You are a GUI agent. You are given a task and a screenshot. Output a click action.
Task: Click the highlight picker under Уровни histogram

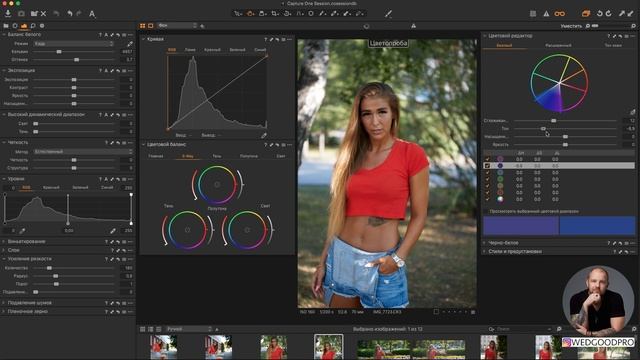113,231
